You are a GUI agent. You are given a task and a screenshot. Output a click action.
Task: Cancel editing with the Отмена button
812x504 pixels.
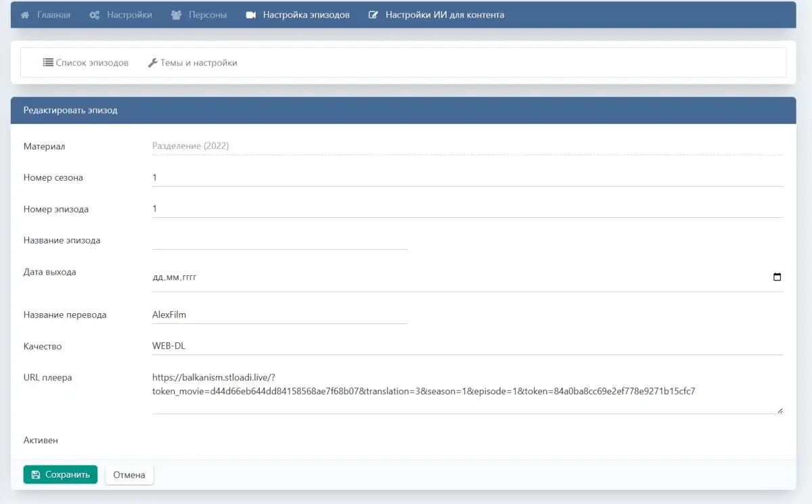coord(129,475)
